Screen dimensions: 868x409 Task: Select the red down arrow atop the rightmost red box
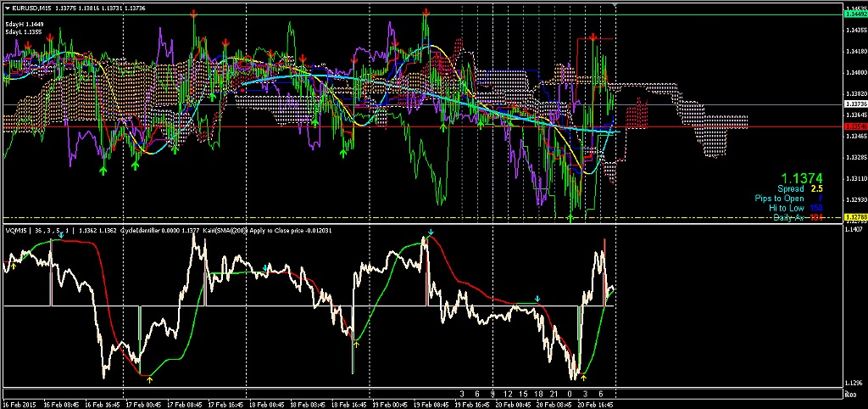pos(593,37)
